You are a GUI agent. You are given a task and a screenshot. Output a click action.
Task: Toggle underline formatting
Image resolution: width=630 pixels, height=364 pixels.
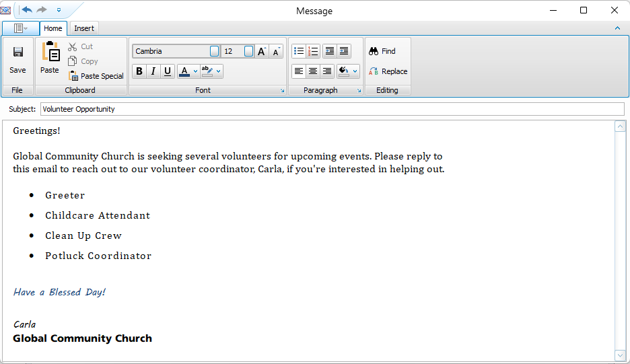(x=168, y=71)
